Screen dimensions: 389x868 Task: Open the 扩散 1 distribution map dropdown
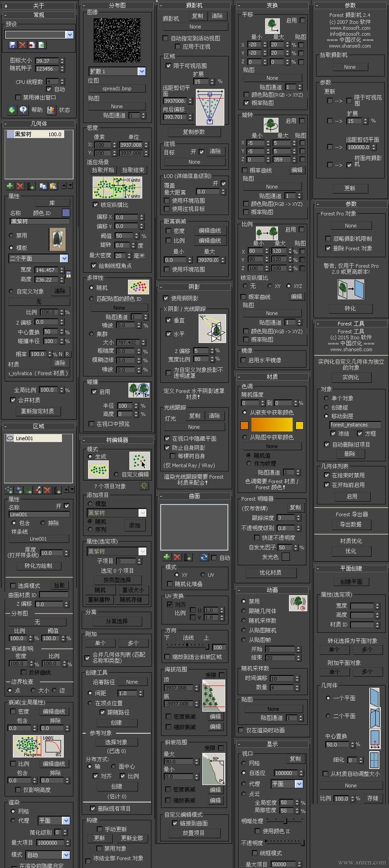point(142,71)
